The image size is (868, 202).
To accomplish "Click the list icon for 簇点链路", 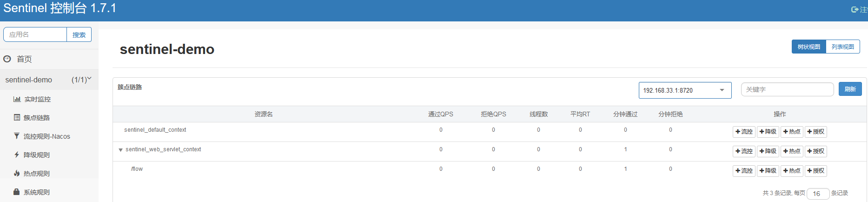I will click(17, 118).
